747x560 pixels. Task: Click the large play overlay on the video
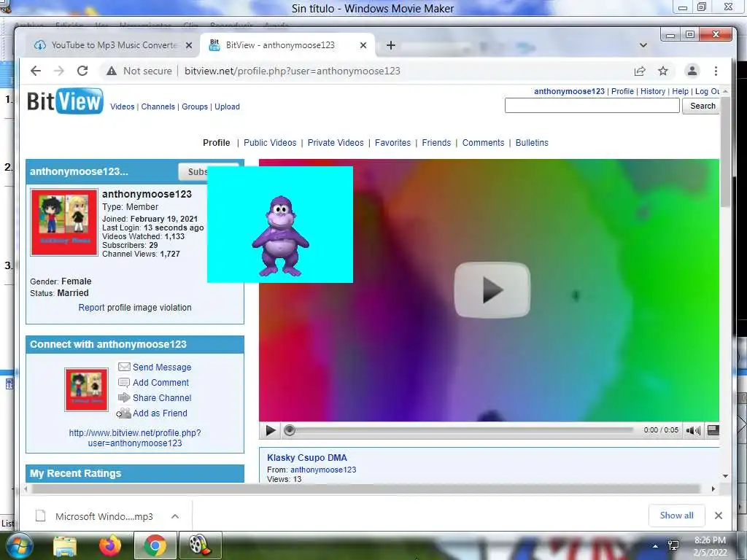click(492, 289)
